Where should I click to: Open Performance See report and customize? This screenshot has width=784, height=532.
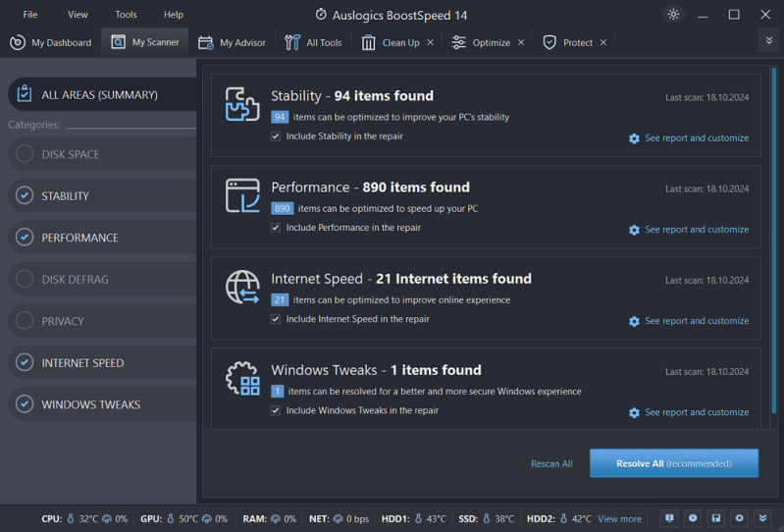pos(689,230)
